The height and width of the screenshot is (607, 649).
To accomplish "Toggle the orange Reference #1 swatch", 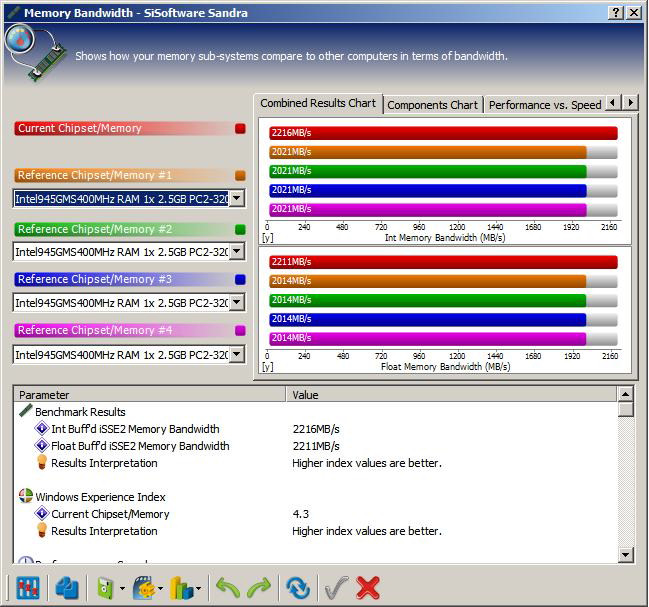I will point(240,175).
